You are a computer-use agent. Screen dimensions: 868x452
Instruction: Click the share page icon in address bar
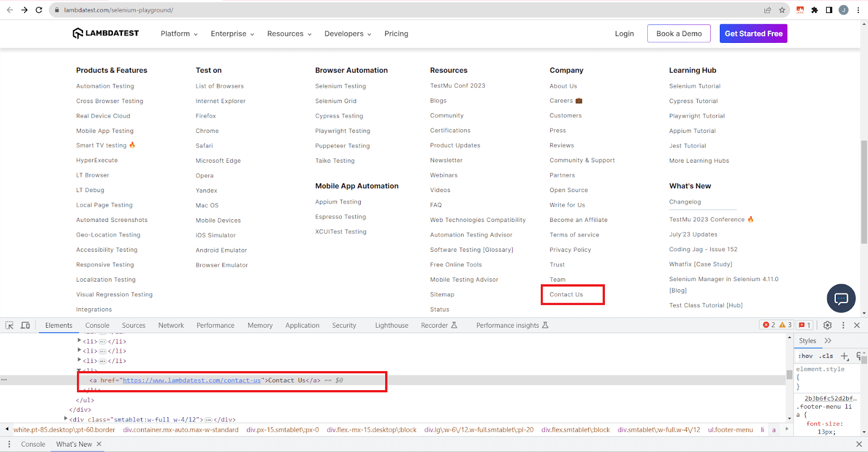pos(768,10)
